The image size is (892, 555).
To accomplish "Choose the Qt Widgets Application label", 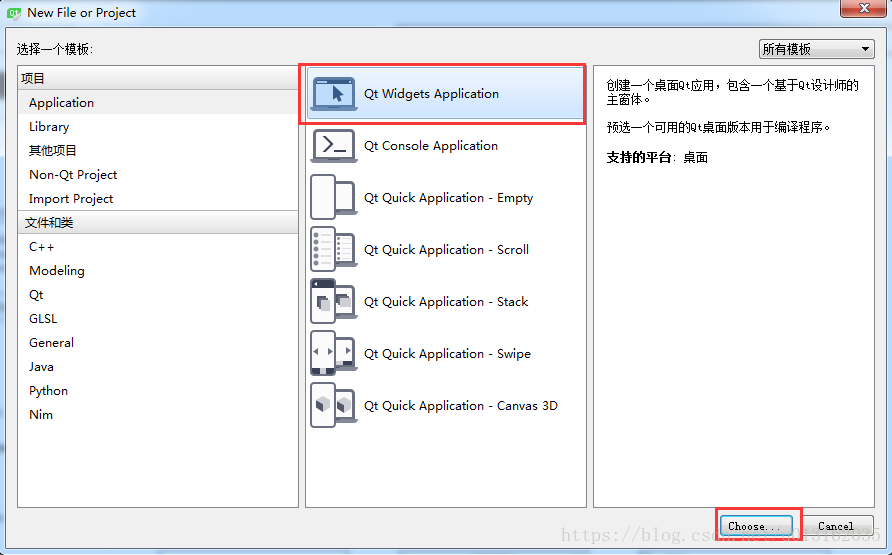I will coord(431,94).
